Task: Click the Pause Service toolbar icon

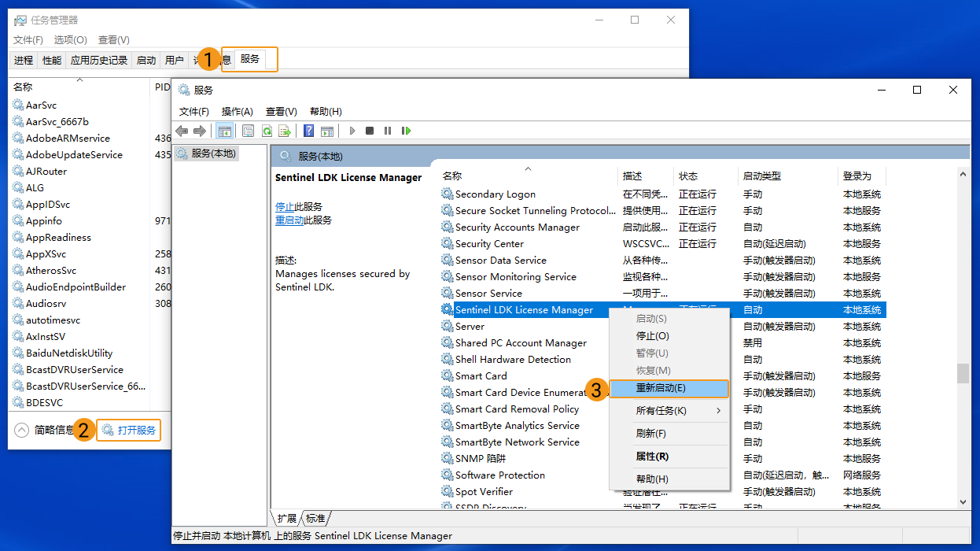Action: pos(388,131)
